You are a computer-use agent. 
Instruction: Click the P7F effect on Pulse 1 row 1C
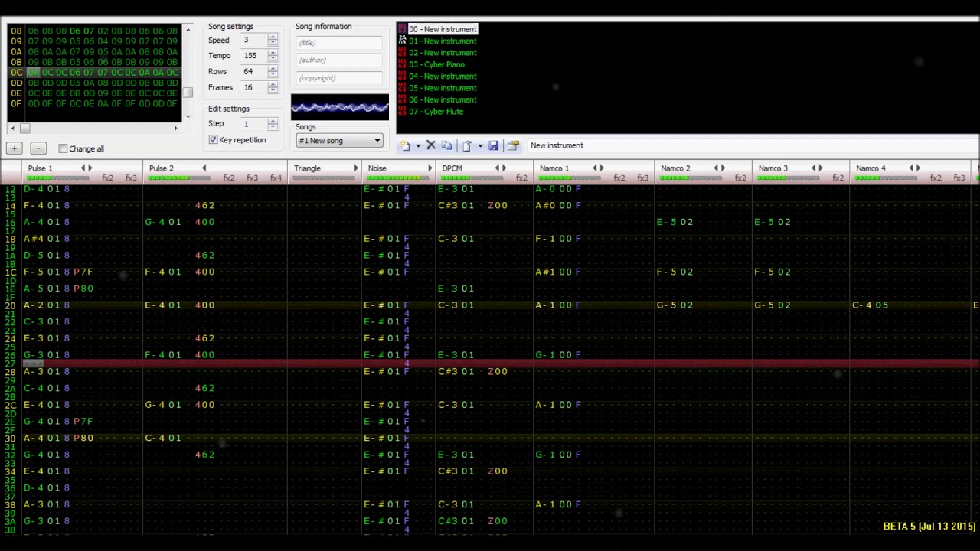tap(83, 272)
